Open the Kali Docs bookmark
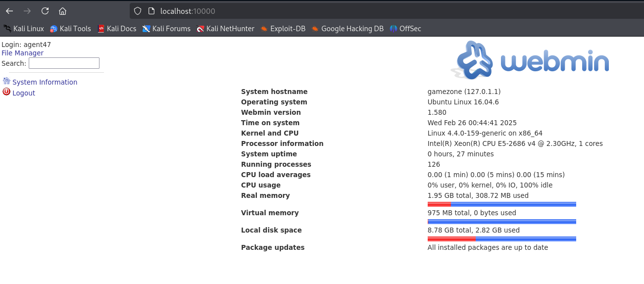 pyautogui.click(x=117, y=29)
